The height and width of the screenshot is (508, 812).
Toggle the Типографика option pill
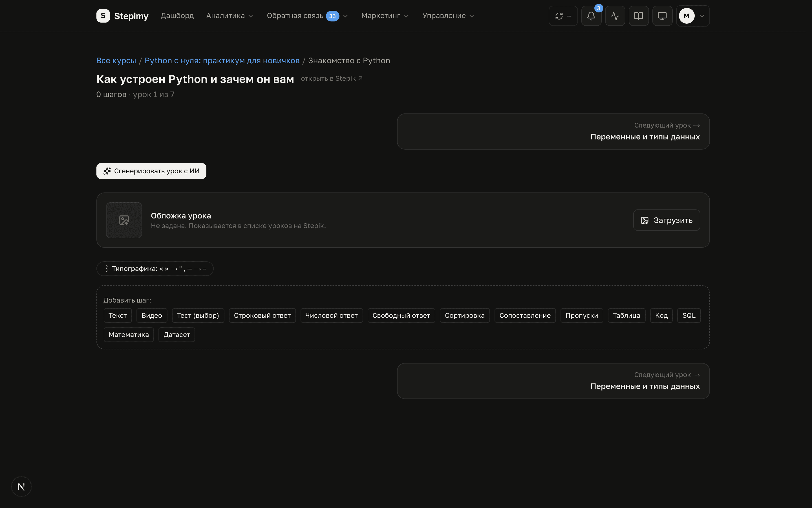(155, 268)
